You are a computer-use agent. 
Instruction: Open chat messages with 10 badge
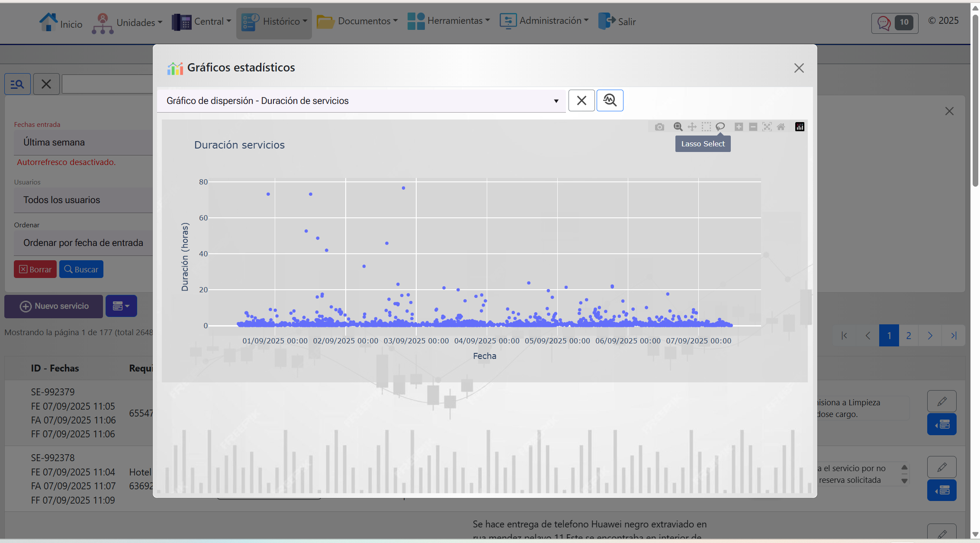pos(894,23)
